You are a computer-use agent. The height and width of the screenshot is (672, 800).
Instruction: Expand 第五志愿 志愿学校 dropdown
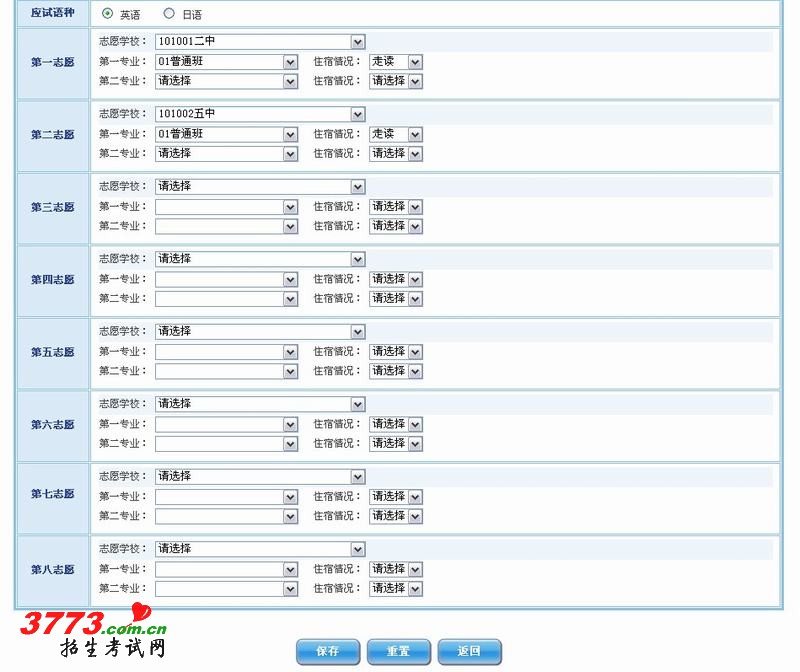pos(260,332)
